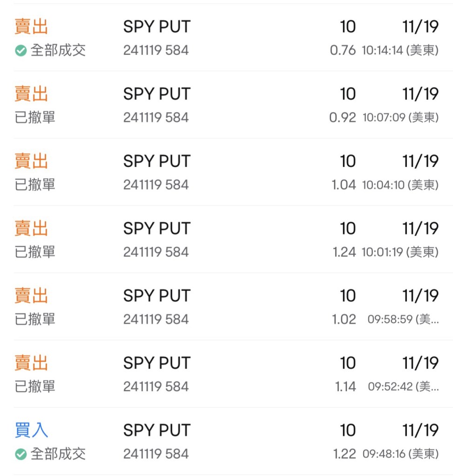This screenshot has height=476, width=453.
Task: Select the sell order priced 1.14
Action: (x=226, y=374)
